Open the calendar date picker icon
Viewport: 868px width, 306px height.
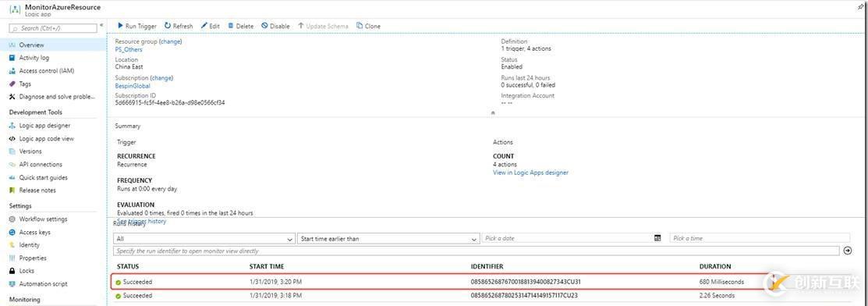coord(657,238)
